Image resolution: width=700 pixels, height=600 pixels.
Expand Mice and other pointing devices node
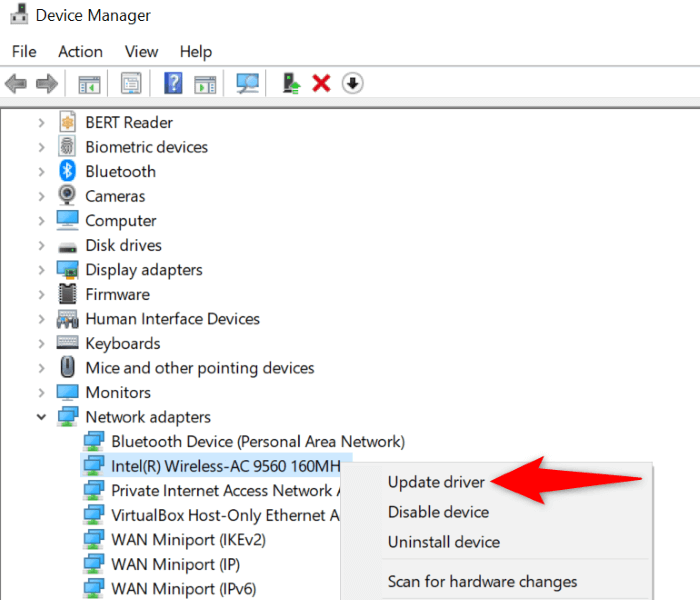coord(41,368)
